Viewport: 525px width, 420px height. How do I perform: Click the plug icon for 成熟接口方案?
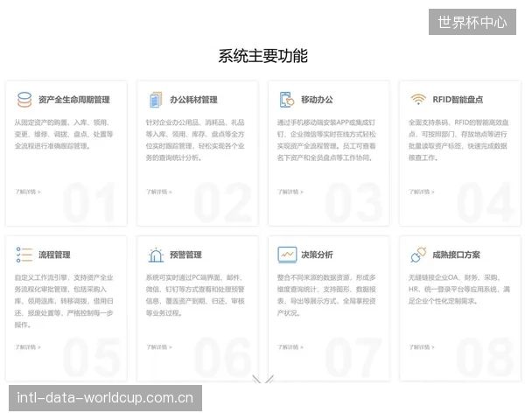[x=418, y=255]
